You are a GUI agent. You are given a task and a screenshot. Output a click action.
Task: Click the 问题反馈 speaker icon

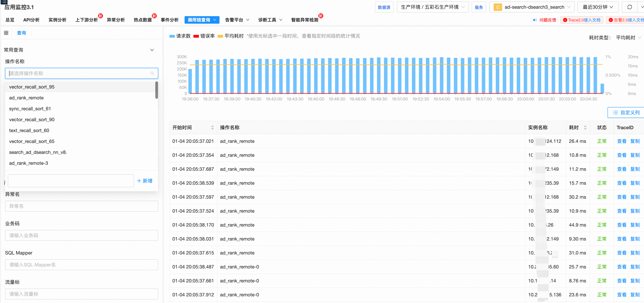click(x=535, y=20)
